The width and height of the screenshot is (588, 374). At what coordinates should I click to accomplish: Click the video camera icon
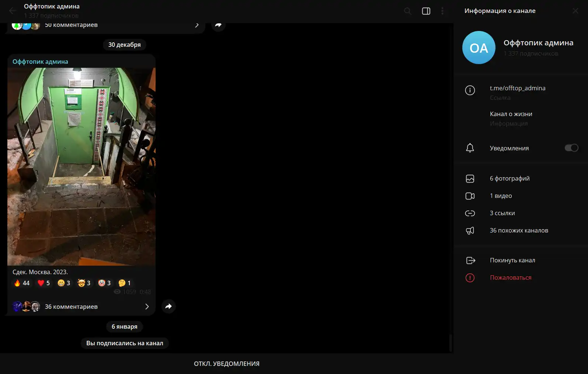470,196
